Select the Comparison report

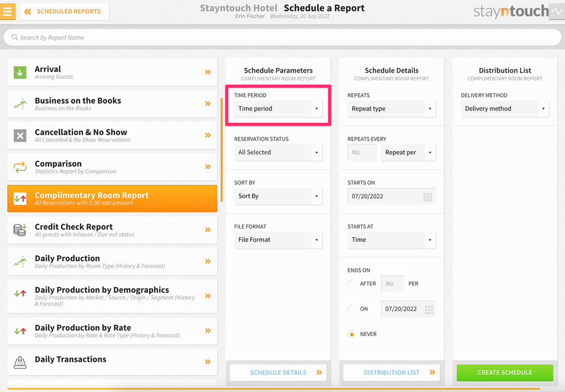pyautogui.click(x=112, y=167)
